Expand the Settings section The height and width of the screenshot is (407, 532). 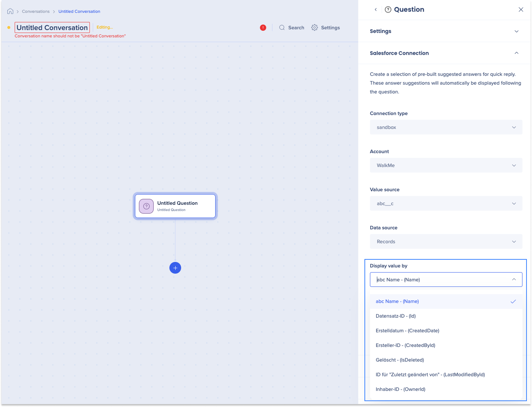pos(516,31)
